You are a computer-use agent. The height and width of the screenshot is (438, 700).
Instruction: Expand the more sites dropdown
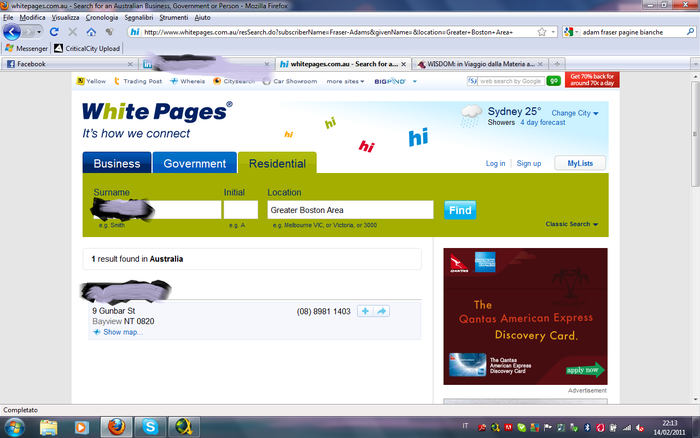point(345,81)
